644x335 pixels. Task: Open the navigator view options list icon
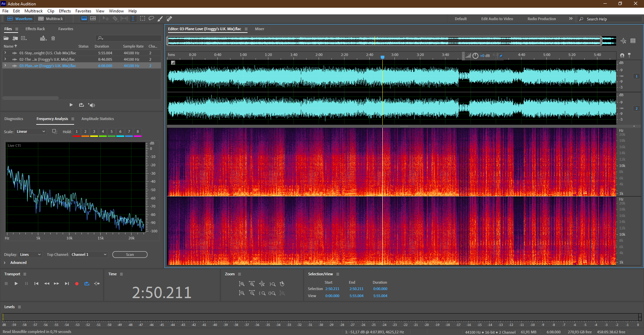pos(633,41)
